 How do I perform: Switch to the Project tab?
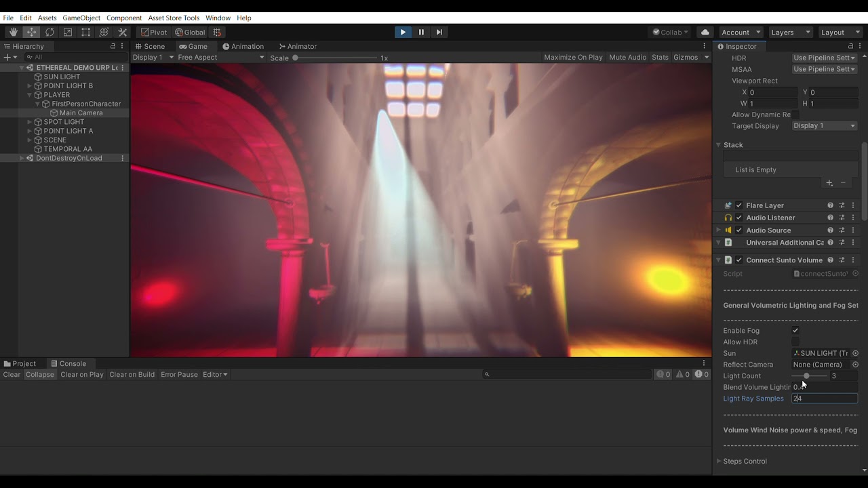(x=20, y=363)
